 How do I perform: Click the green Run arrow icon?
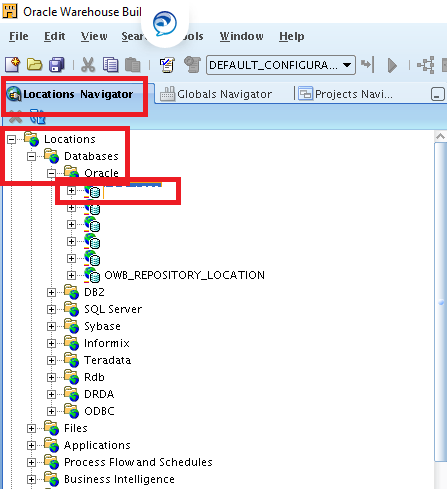point(392,65)
